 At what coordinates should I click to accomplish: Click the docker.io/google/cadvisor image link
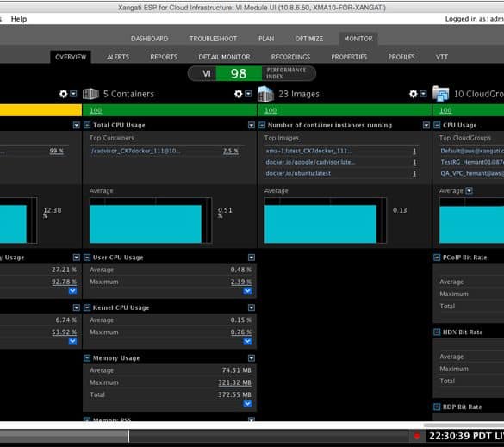[x=310, y=162]
